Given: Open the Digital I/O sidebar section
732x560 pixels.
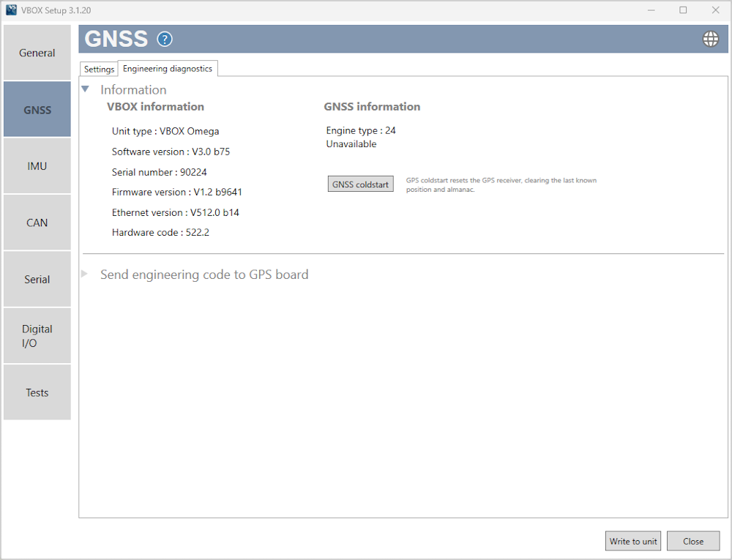Looking at the screenshot, I should pyautogui.click(x=37, y=336).
